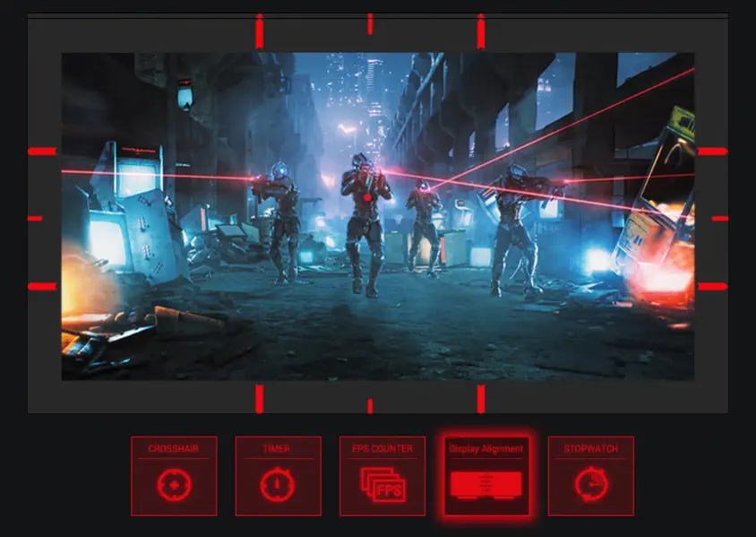
Task: Click the short center alignment marker on bottom edge
Action: 370,405
